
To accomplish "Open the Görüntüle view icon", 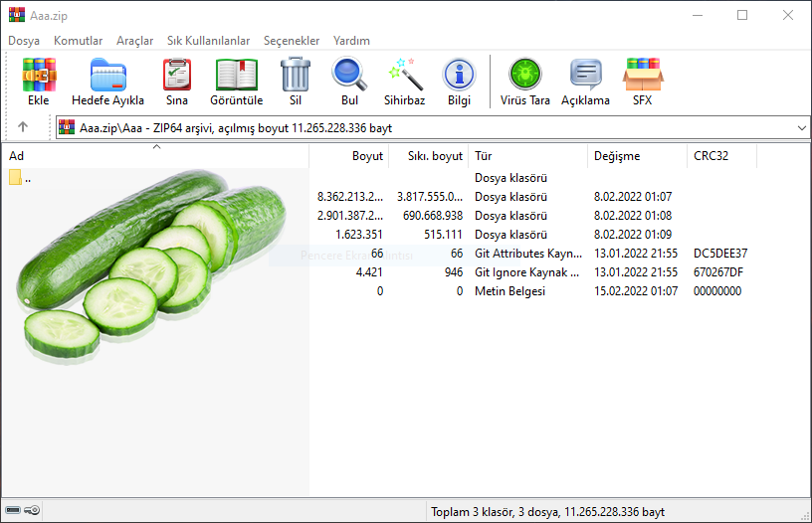I will (236, 76).
